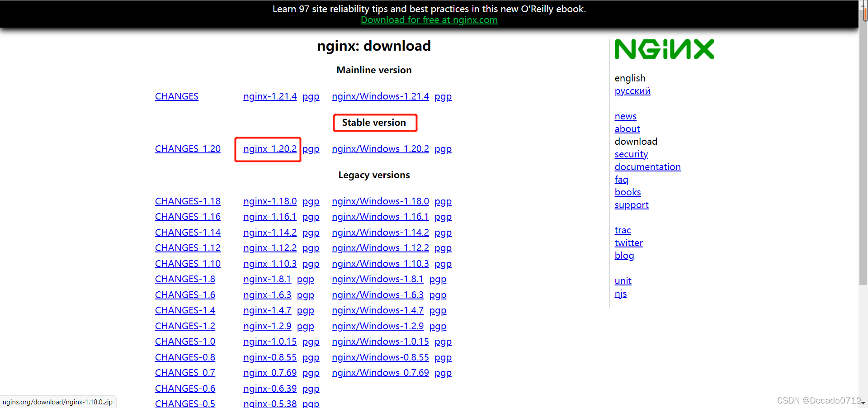Open CHANGES-1.6 changelog

tap(185, 295)
